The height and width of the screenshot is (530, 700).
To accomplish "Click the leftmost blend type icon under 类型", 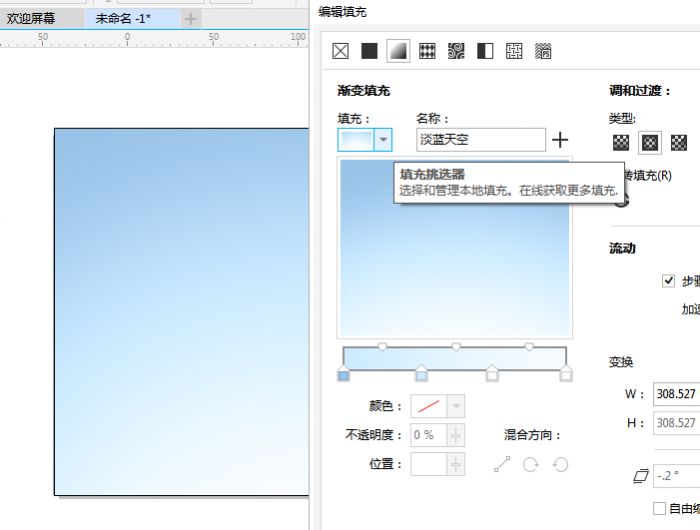I will click(x=621, y=143).
